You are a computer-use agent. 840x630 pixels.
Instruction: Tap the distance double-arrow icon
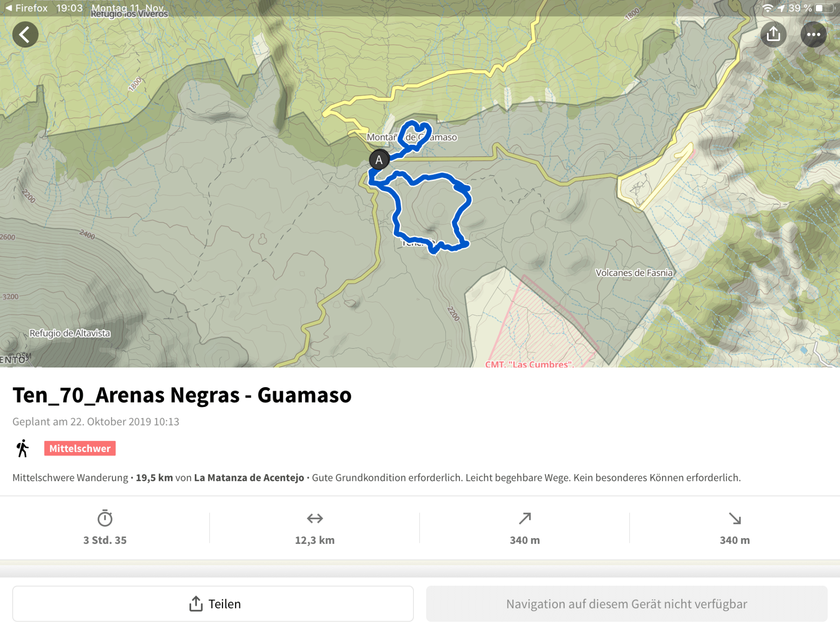[x=315, y=518]
